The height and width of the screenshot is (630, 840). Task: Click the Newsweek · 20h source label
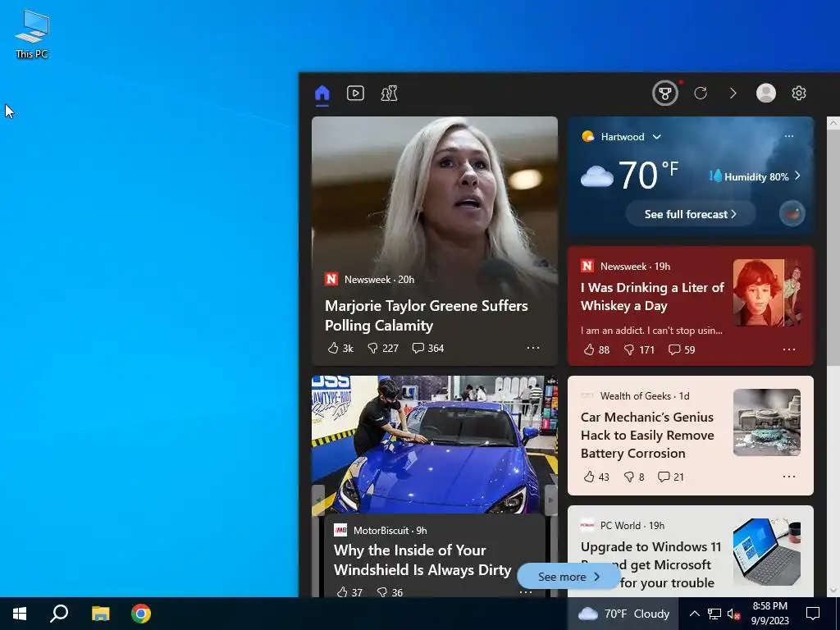click(x=379, y=279)
